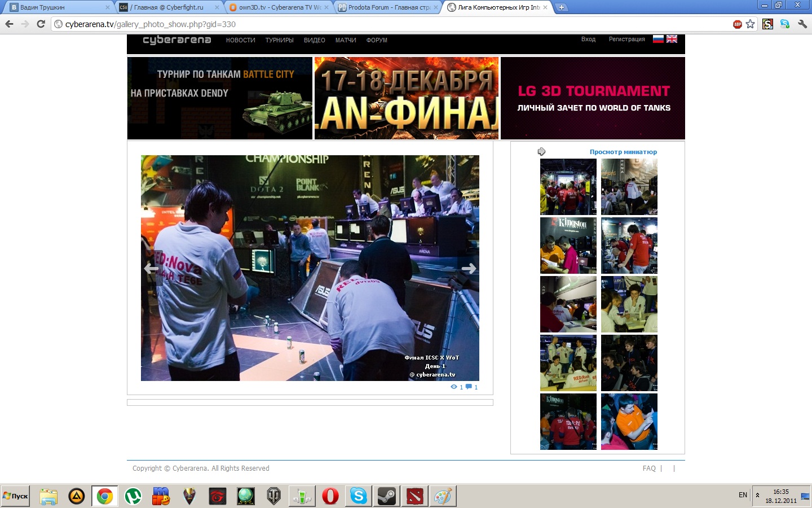Open the Battle City Dendy tournament banner
The width and height of the screenshot is (812, 508).
tap(220, 98)
